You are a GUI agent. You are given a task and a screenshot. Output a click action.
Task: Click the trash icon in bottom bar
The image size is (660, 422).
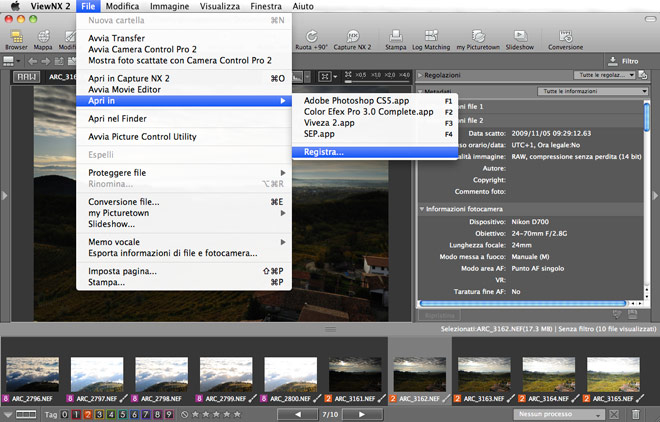click(x=636, y=414)
